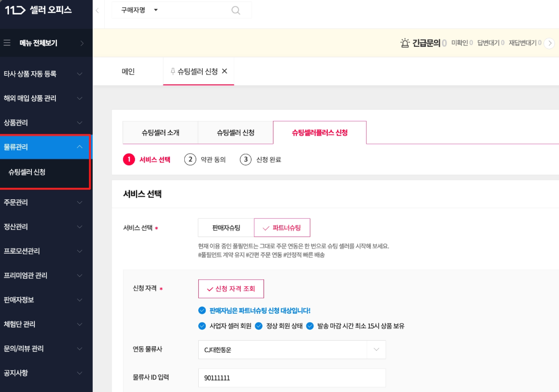Click step 1 circle 서비스 선택

point(129,159)
